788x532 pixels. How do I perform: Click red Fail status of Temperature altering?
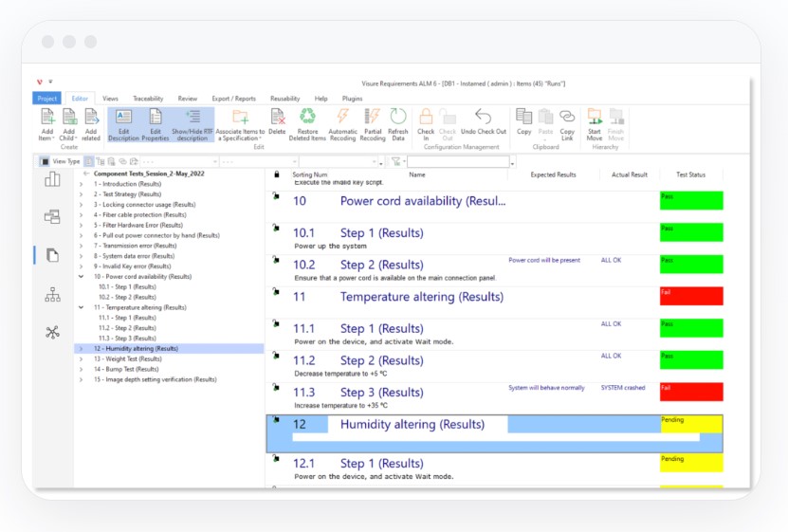[x=691, y=297]
